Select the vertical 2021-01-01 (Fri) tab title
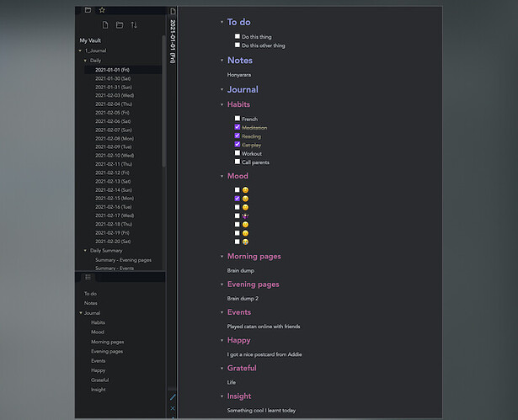The width and height of the screenshot is (518, 420). point(173,41)
